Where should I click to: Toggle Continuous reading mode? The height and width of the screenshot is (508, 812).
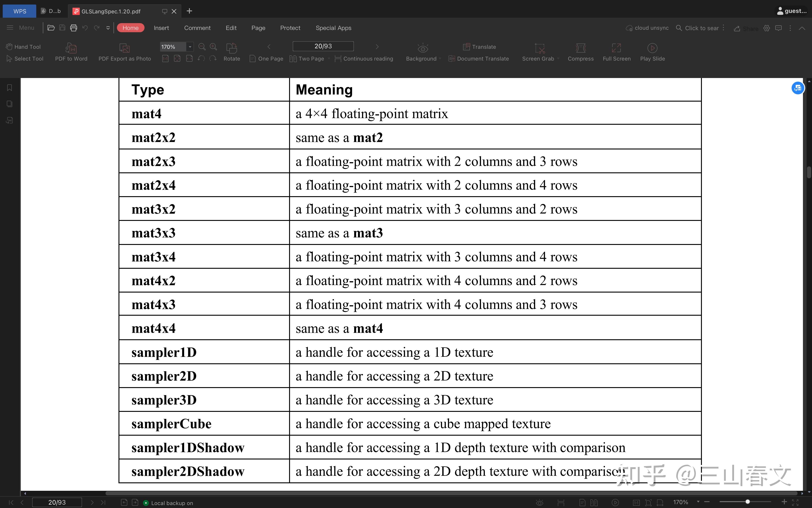point(364,59)
